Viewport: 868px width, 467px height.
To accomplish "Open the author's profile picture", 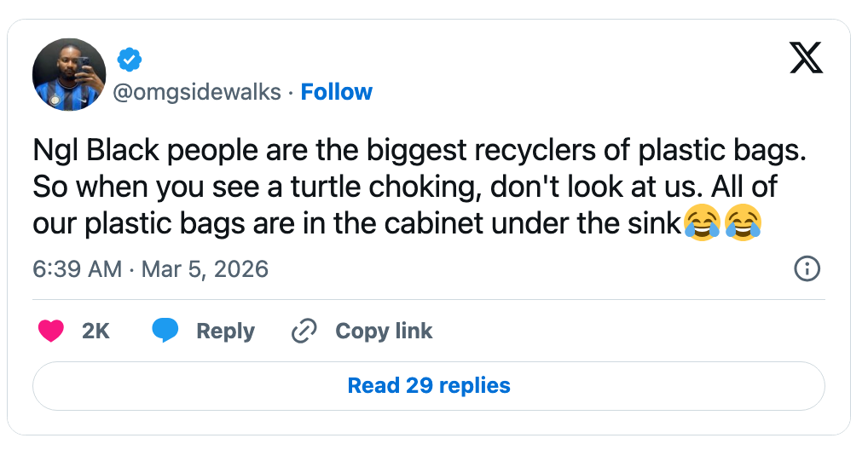I will 69,75.
